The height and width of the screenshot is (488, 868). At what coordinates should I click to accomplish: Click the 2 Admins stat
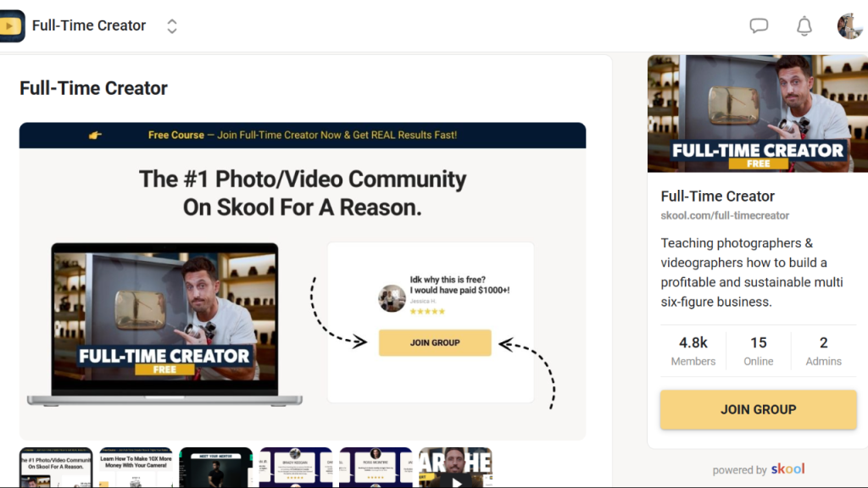[x=824, y=351]
